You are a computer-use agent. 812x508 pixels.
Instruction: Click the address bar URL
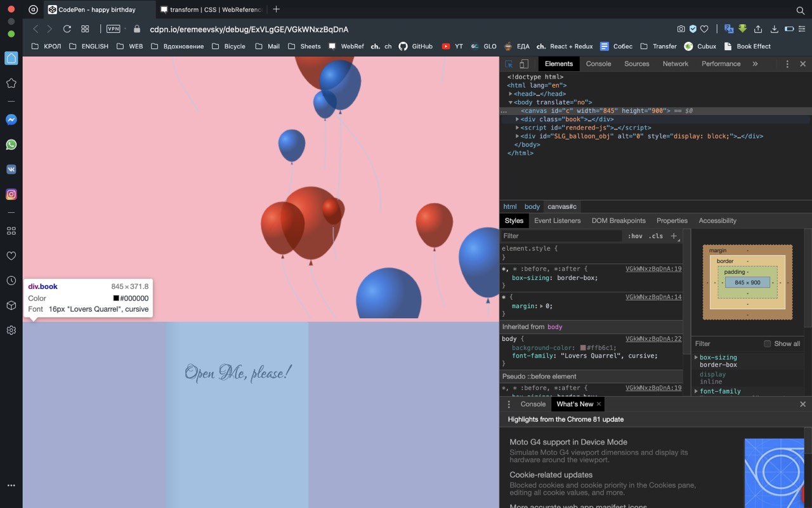(x=249, y=29)
